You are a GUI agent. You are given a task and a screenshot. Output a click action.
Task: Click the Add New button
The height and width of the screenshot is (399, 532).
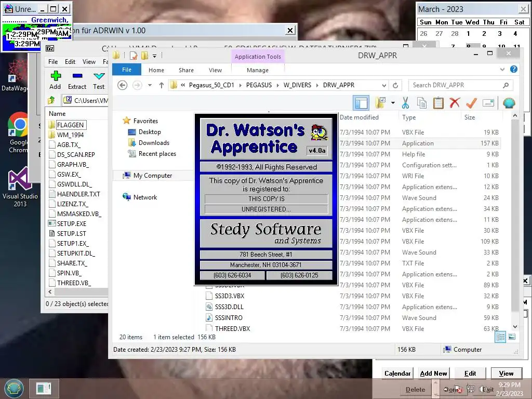point(433,373)
